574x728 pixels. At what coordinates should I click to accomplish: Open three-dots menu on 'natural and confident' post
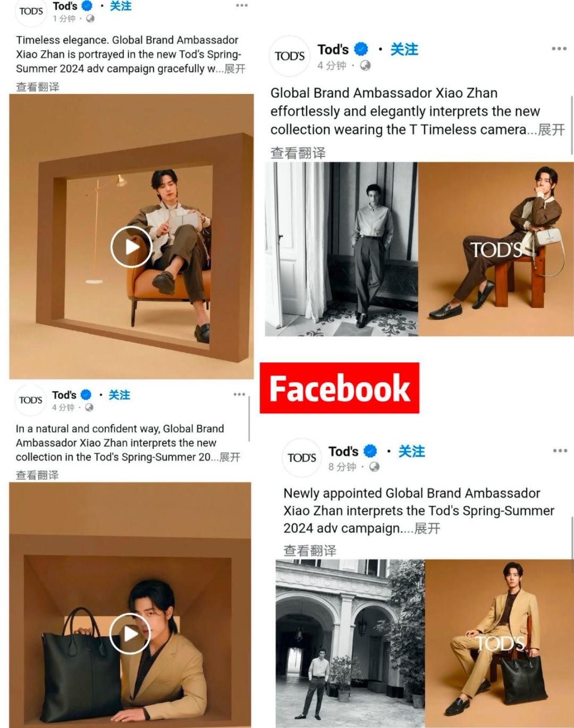(239, 394)
